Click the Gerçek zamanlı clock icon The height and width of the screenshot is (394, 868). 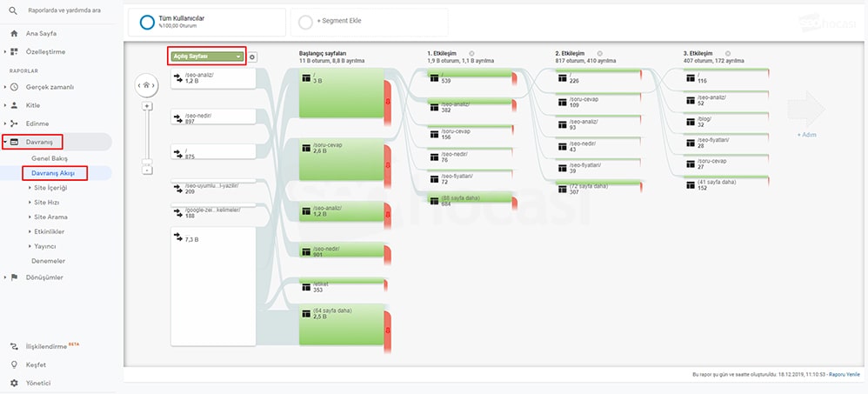[x=14, y=87]
